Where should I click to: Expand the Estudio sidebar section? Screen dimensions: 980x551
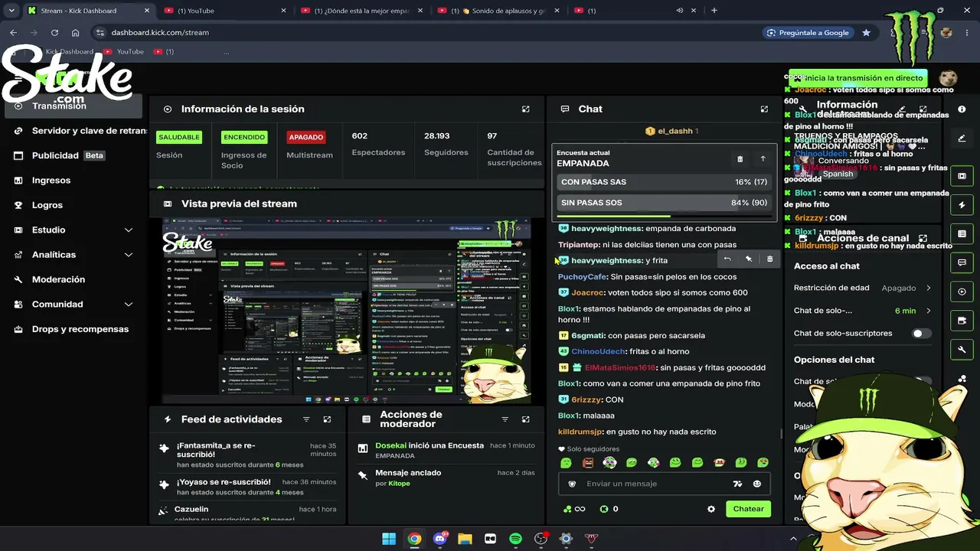129,230
